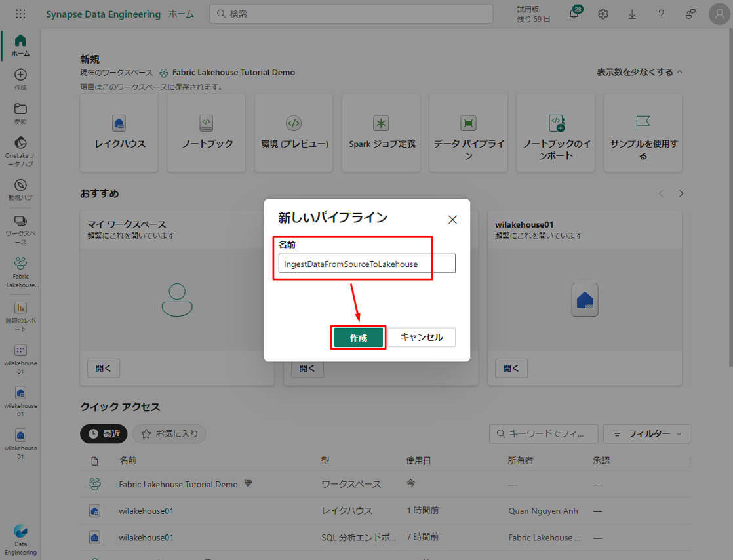Open the 監視ハブ sidebar icon
This screenshot has width=733, height=560.
(20, 186)
